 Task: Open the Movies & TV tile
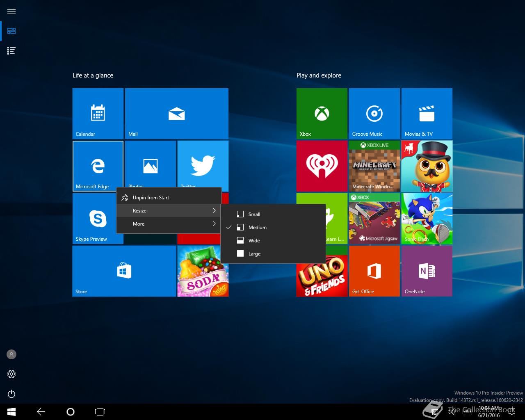click(427, 114)
